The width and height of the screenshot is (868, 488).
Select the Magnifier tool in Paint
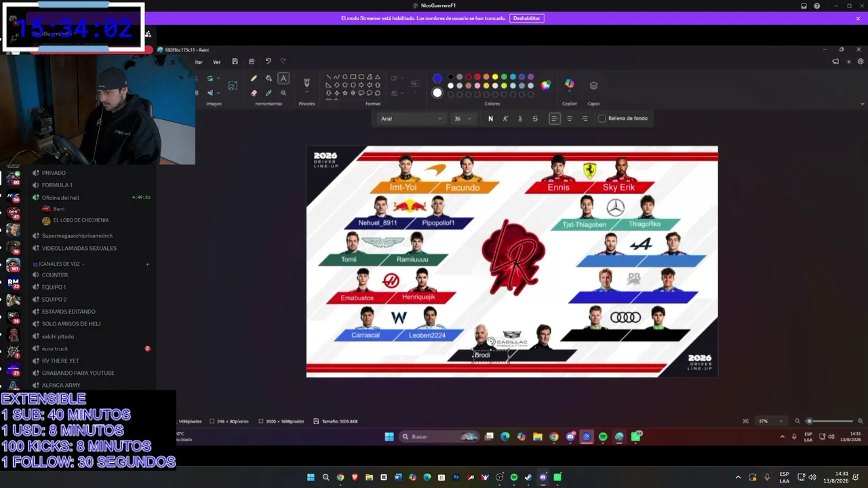[283, 93]
